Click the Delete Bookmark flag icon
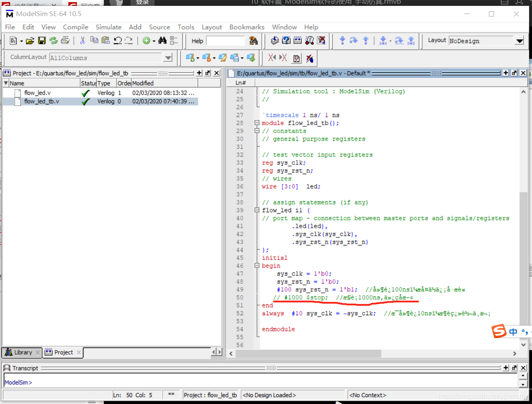This screenshot has height=404, width=532. (x=206, y=57)
